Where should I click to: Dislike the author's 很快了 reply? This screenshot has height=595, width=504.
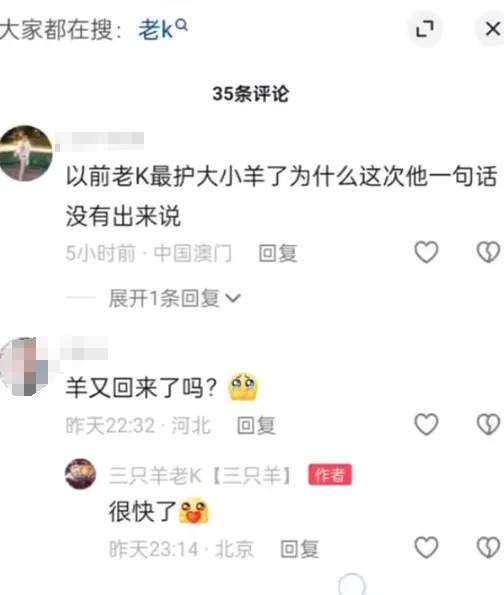(x=488, y=547)
